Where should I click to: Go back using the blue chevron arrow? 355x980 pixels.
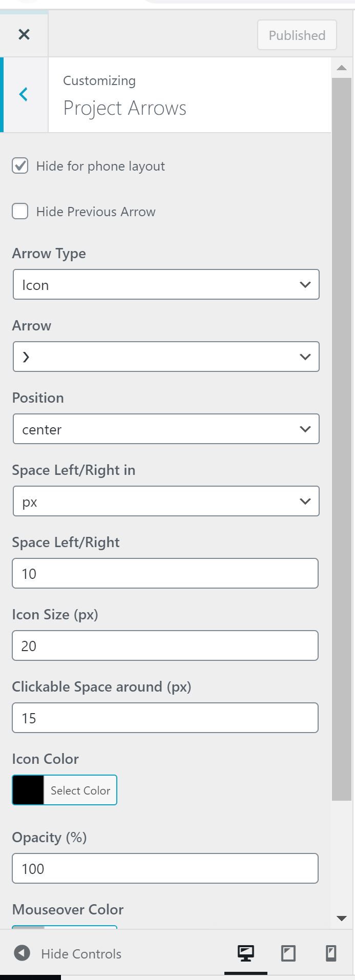[24, 94]
